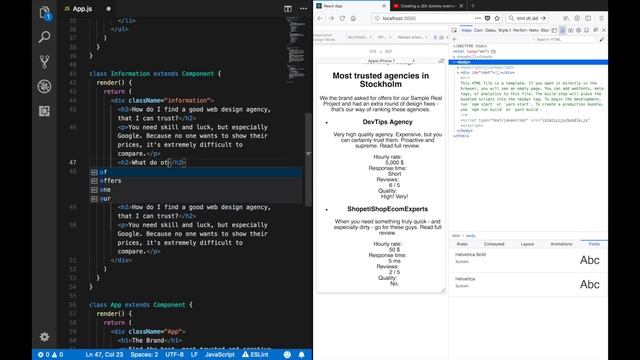The height and width of the screenshot is (360, 640).
Task: Open the DPR dropdown in responsive toolbar
Action: [384, 37]
